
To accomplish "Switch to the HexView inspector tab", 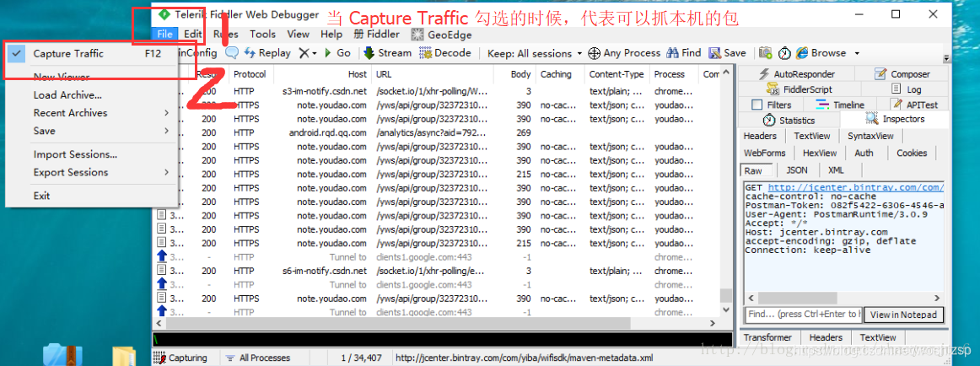I will point(820,153).
